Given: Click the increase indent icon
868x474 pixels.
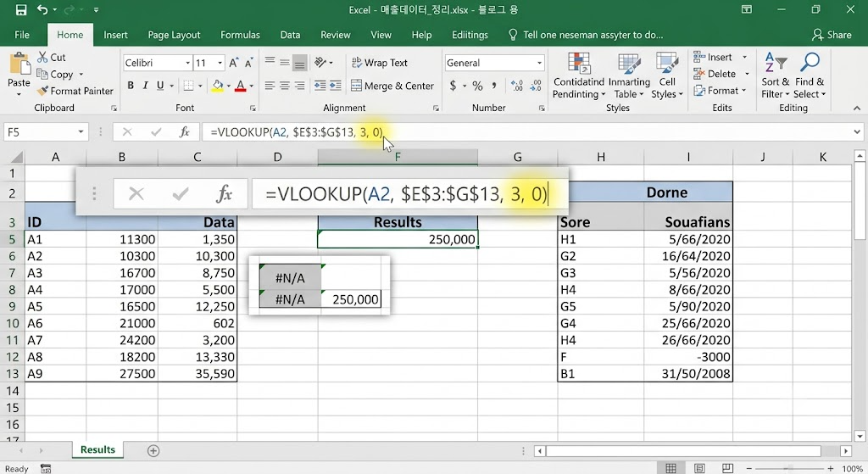Looking at the screenshot, I should 336,86.
